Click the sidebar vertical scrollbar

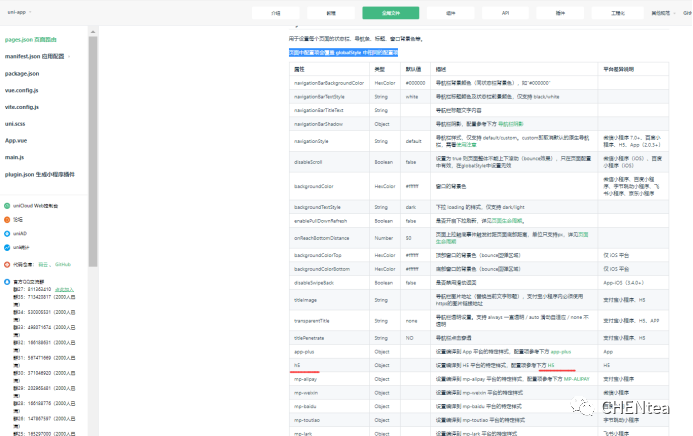[93, 150]
